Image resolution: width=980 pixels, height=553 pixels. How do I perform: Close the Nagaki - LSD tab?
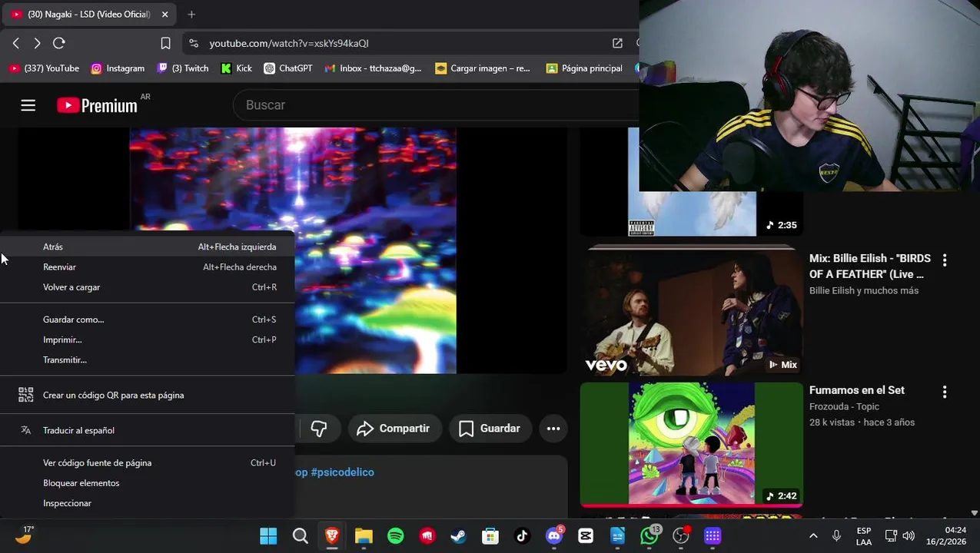coord(164,14)
